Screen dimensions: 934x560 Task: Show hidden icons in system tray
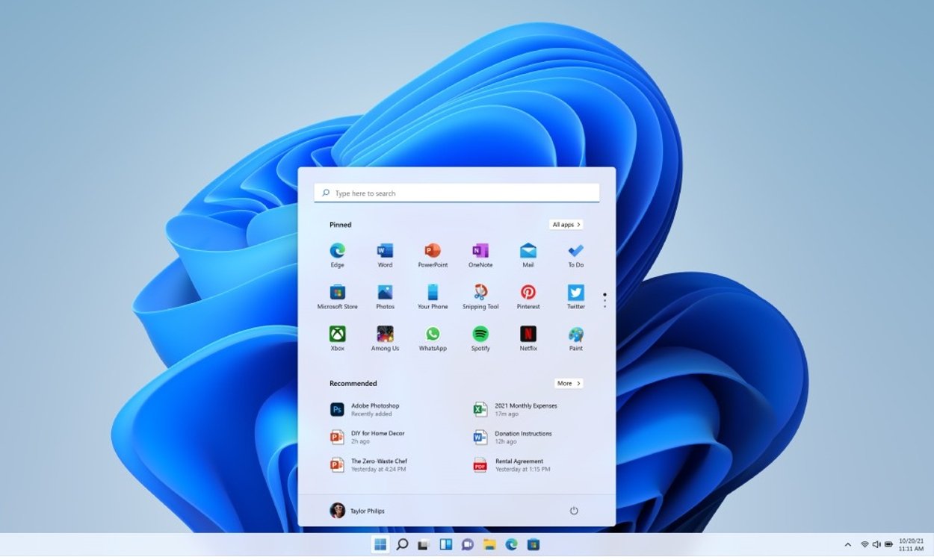tap(847, 544)
